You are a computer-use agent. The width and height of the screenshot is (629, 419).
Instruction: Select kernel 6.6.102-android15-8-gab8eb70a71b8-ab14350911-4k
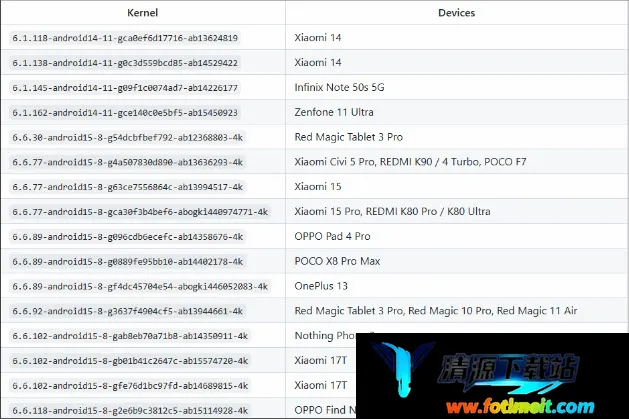[130, 336]
